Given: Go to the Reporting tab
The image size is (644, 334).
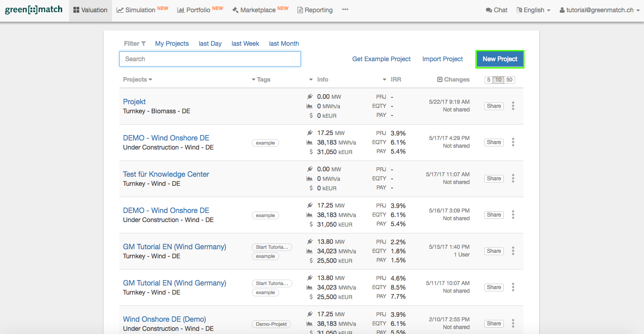Looking at the screenshot, I should point(315,10).
